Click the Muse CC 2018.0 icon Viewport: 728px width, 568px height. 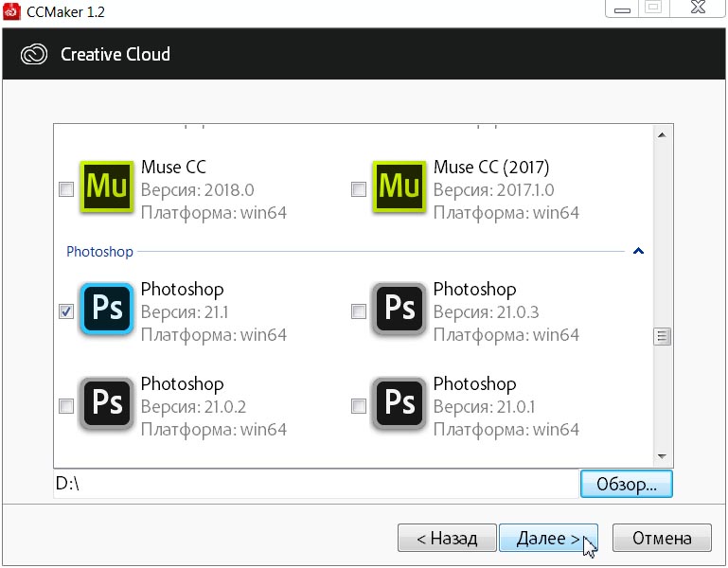click(108, 186)
